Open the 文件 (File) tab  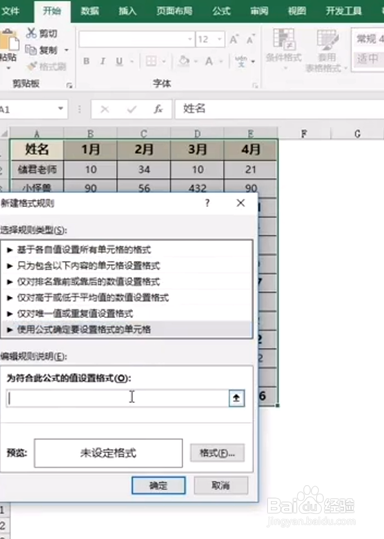[x=10, y=11]
